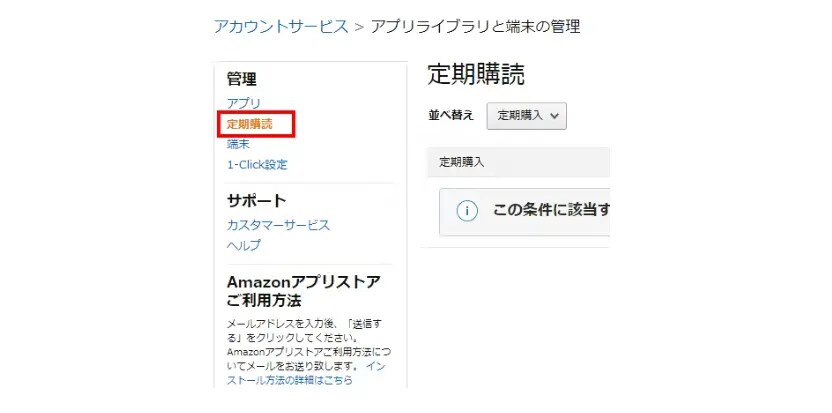832x413 pixels.
Task: Open the アカウントサービス breadcrumb link
Action: [x=281, y=27]
